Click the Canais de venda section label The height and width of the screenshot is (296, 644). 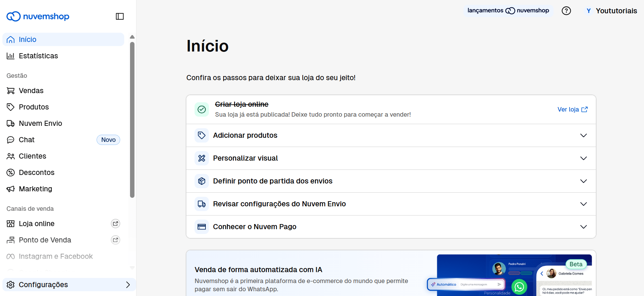click(x=30, y=209)
